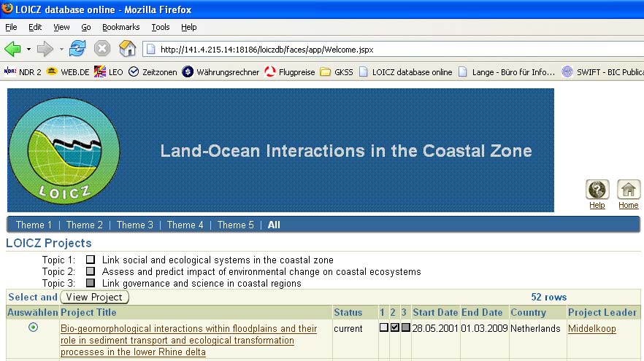Image resolution: width=644 pixels, height=361 pixels.
Task: Click the Help question-mark icon
Action: point(597,190)
